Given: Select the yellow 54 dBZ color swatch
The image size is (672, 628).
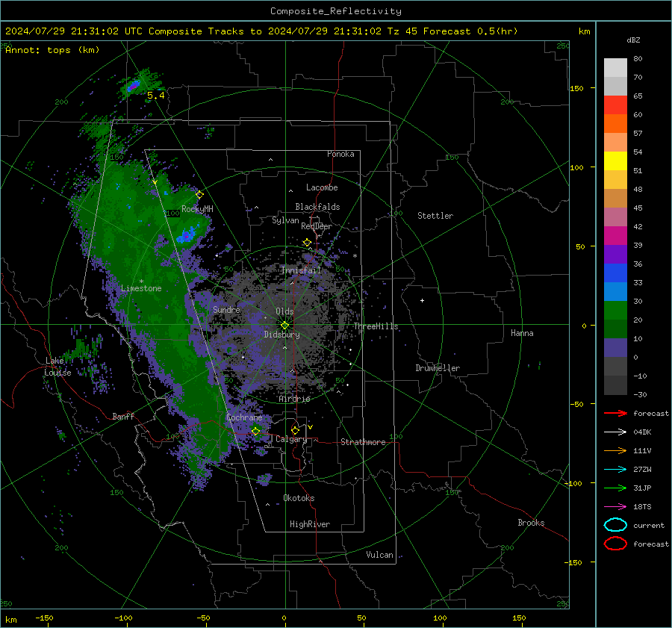Looking at the screenshot, I should [x=615, y=161].
